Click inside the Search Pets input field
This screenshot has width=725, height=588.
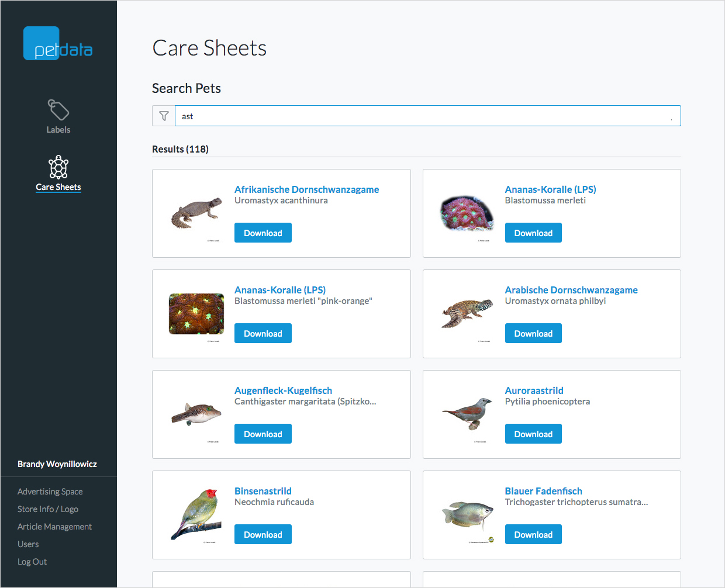(x=409, y=115)
